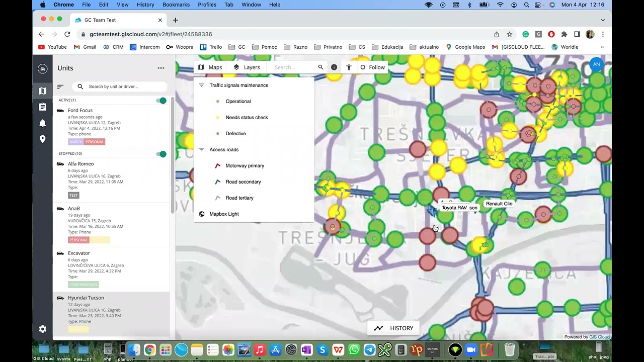
Task: Click the map search magnifier icon
Action: pyautogui.click(x=320, y=67)
